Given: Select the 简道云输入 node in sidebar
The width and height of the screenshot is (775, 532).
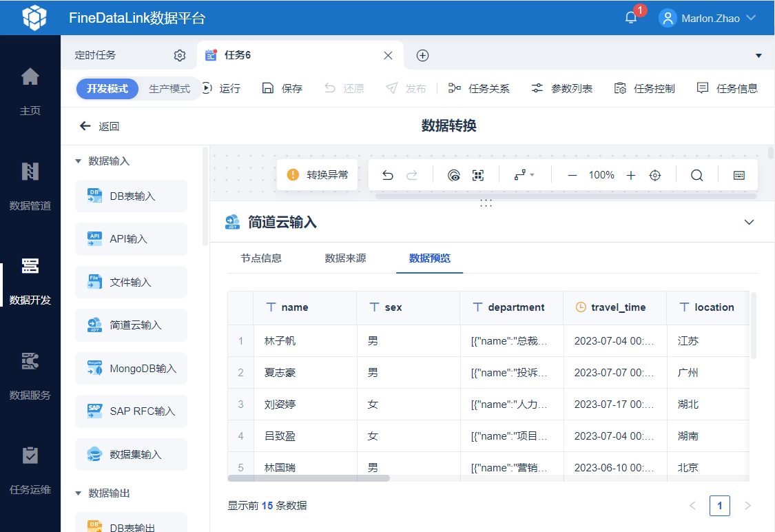Looking at the screenshot, I should (131, 325).
